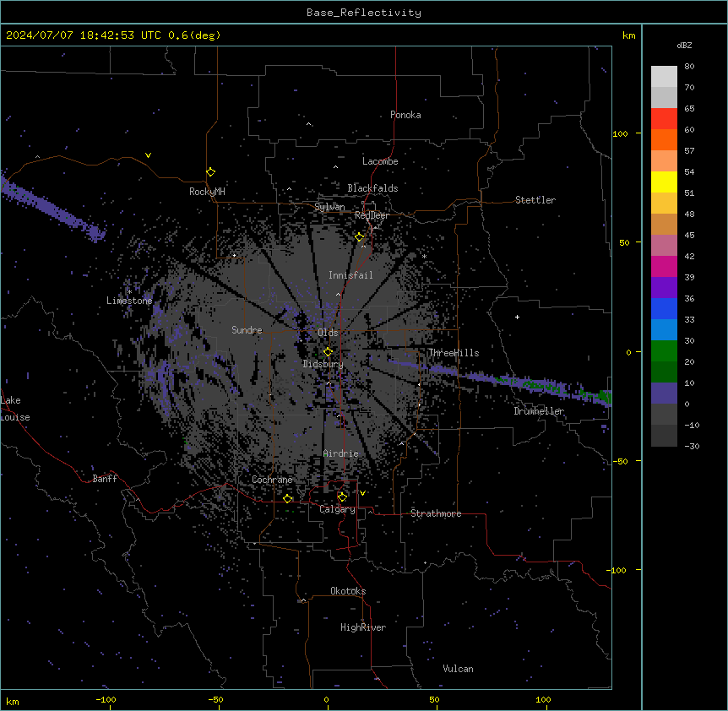Click the legend value 65
This screenshot has height=711, width=728.
tap(689, 108)
